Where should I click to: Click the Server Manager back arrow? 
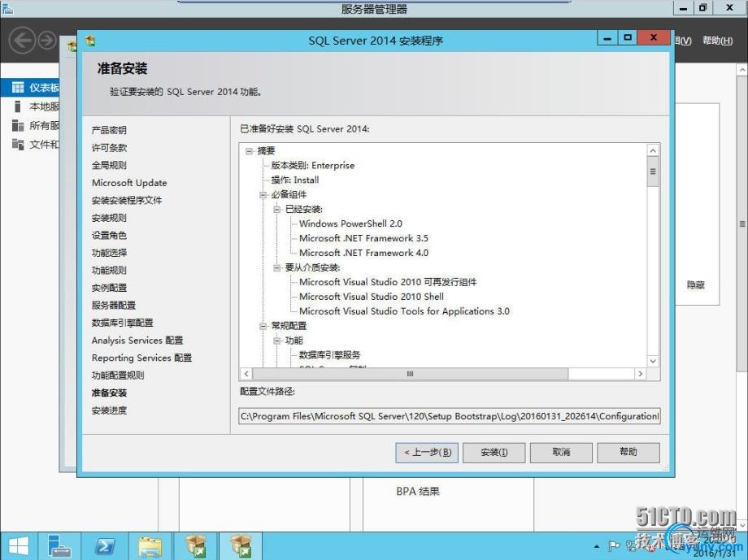23,41
